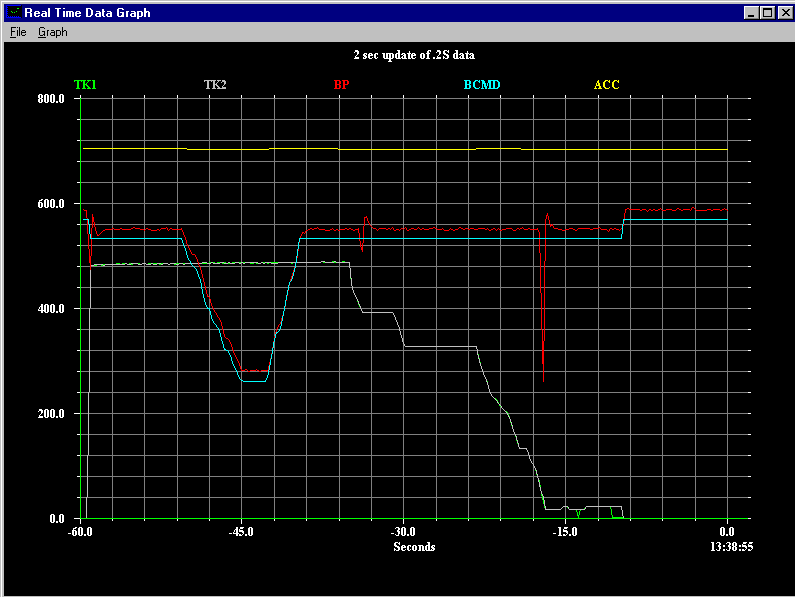
Task: Click the 600.0 y-axis value
Action: pos(51,204)
